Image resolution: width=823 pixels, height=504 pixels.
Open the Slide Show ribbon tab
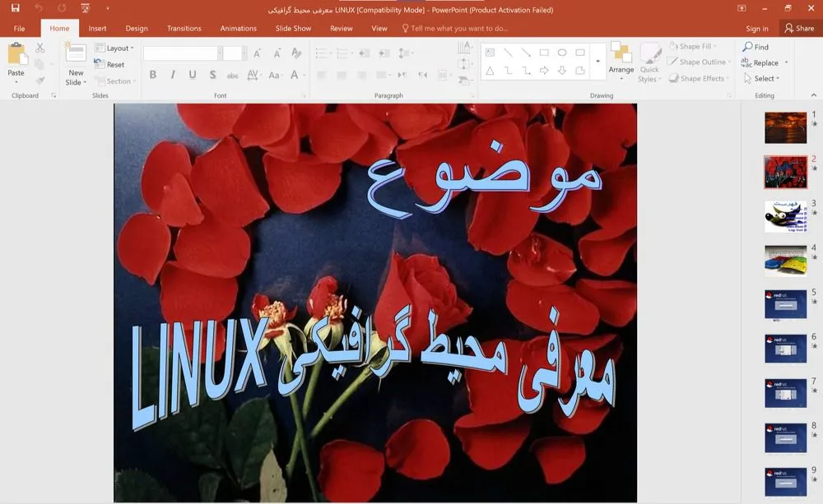coord(293,27)
